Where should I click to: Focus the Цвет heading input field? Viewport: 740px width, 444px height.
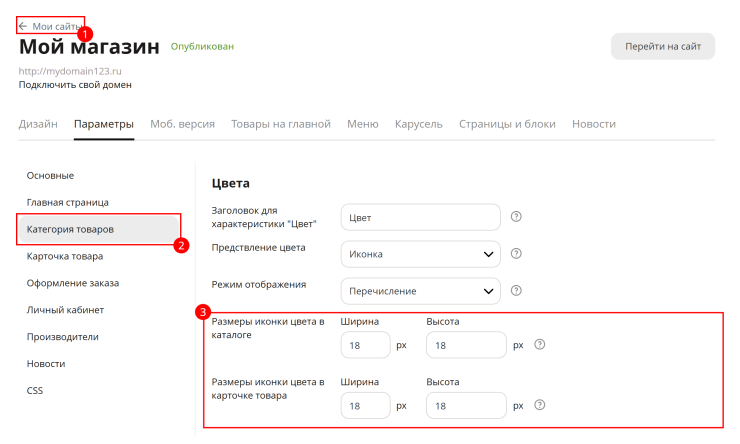coord(420,217)
